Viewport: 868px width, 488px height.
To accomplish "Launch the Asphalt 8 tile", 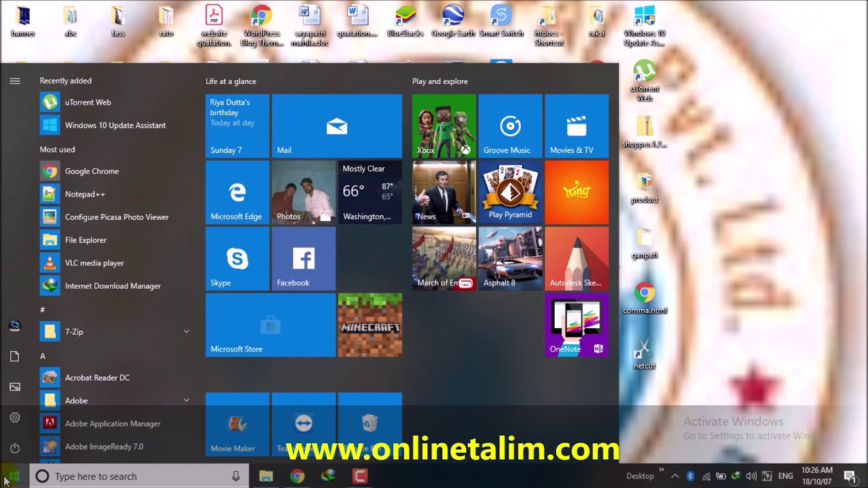I will click(511, 259).
